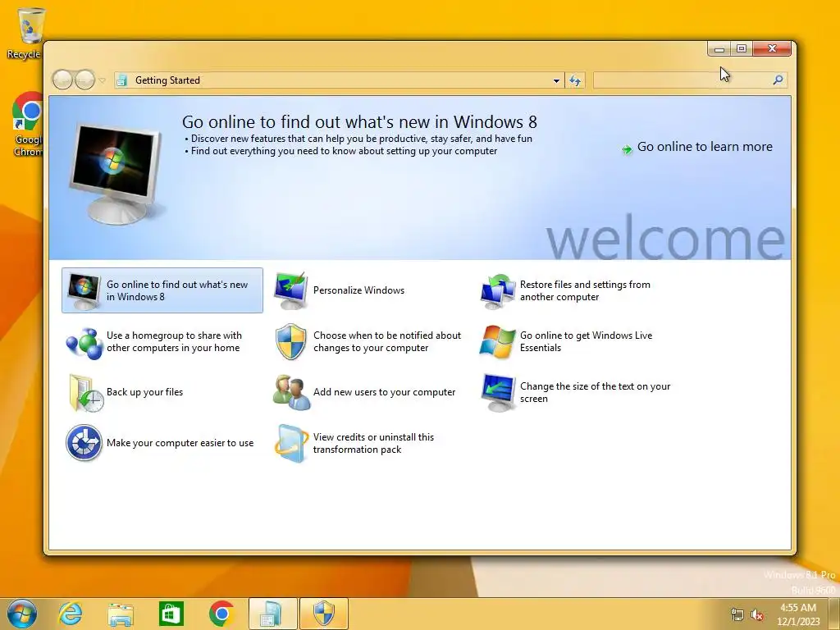Click the muted volume tray icon

click(x=757, y=614)
